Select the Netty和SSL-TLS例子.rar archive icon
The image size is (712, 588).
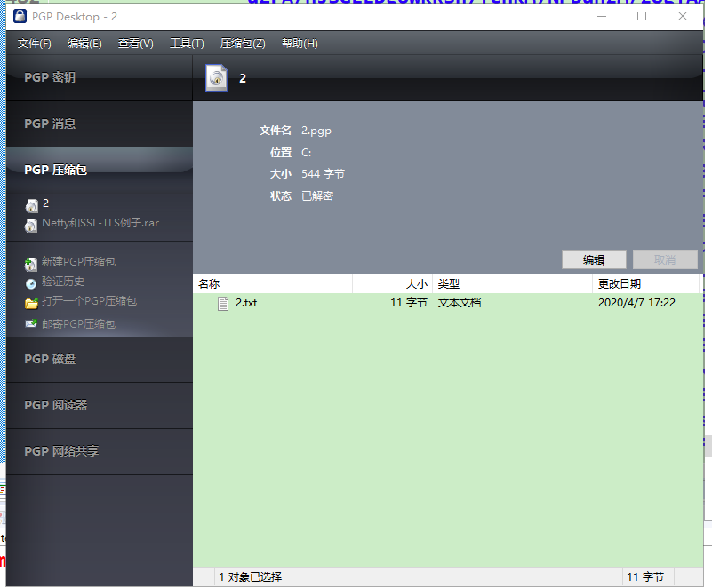pos(32,223)
